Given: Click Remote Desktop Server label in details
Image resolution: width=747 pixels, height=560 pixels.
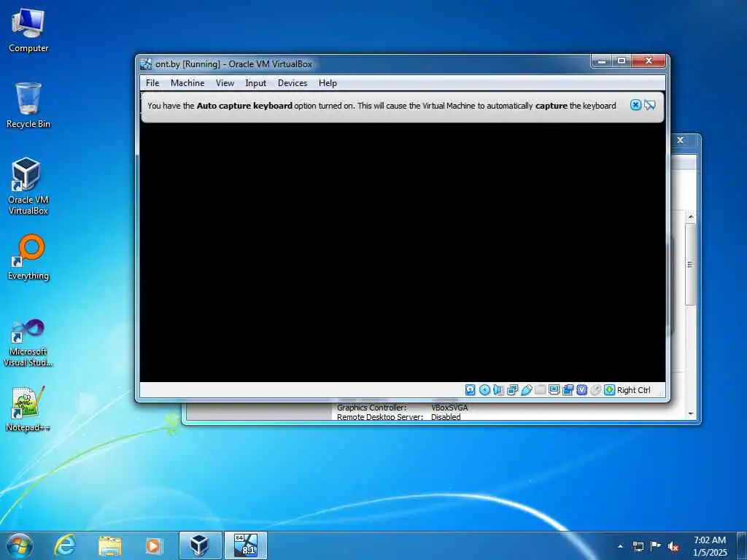Looking at the screenshot, I should coord(379,416).
